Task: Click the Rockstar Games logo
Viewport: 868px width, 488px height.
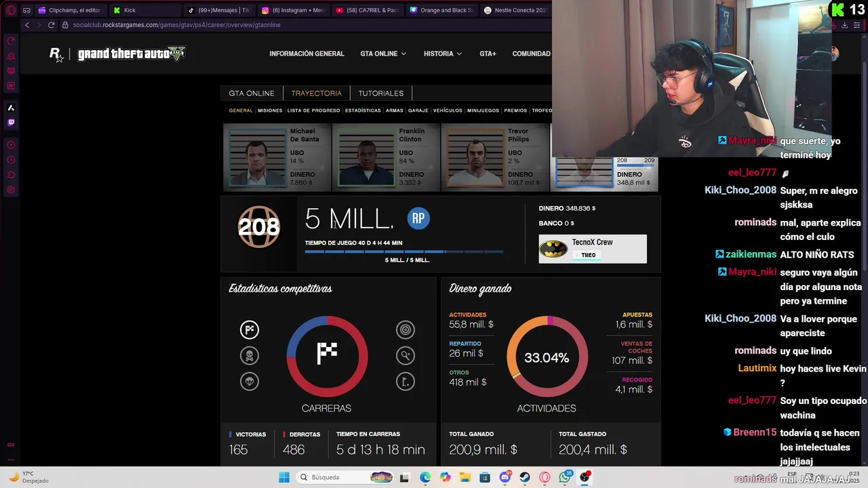Action: [56, 54]
